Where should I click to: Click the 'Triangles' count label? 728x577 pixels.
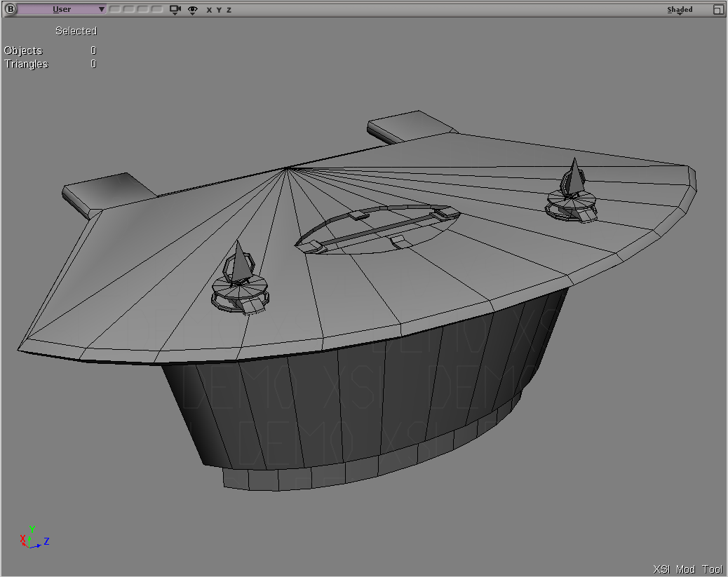pyautogui.click(x=26, y=64)
